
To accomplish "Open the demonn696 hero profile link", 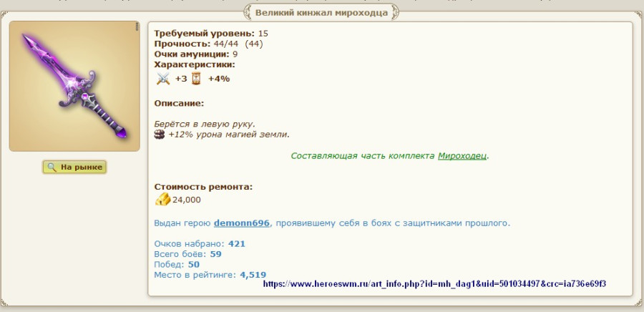I will coord(241,223).
